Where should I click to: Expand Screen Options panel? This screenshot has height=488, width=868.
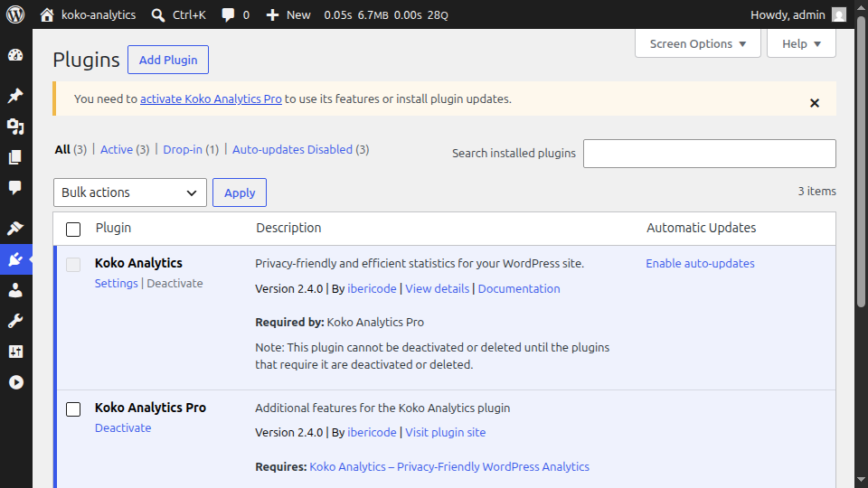(x=697, y=43)
